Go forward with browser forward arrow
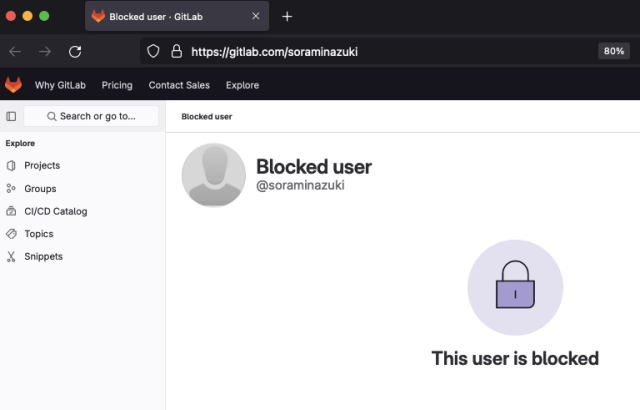Screen dimensions: 640x410 coord(45,51)
